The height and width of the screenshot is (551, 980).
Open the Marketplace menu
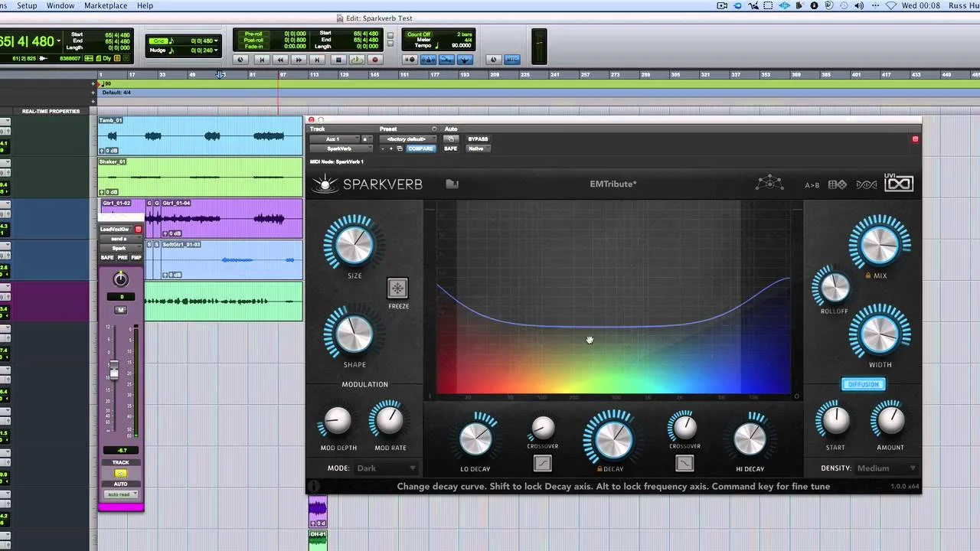[x=106, y=5]
